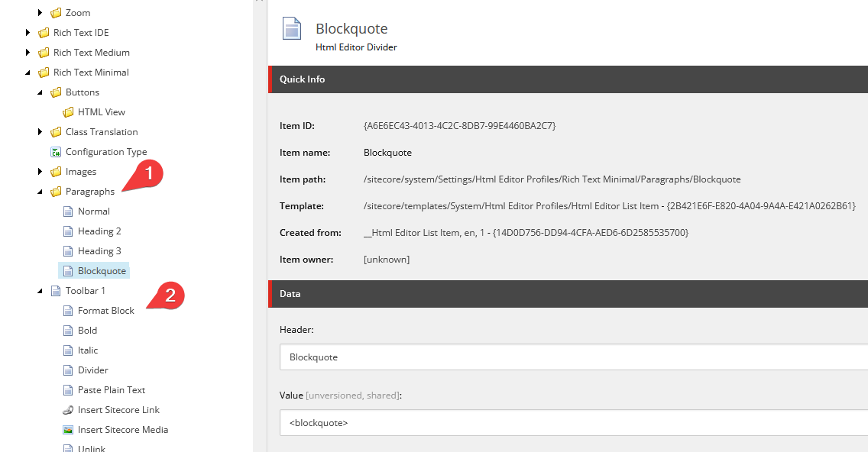Click the Class Translation folder icon
Viewport: 868px width, 452px height.
click(x=56, y=132)
